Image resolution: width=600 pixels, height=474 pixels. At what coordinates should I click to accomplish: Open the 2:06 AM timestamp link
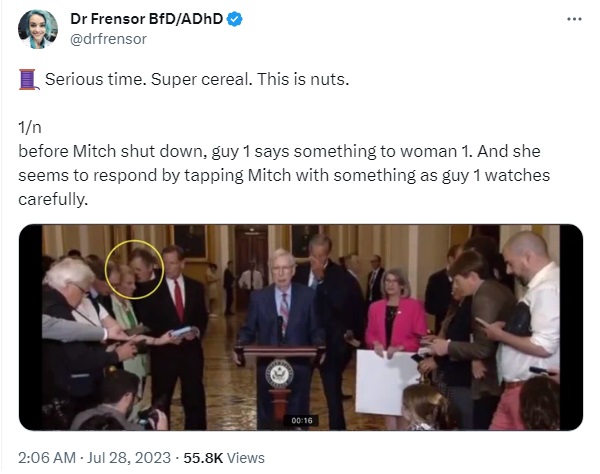(x=47, y=458)
